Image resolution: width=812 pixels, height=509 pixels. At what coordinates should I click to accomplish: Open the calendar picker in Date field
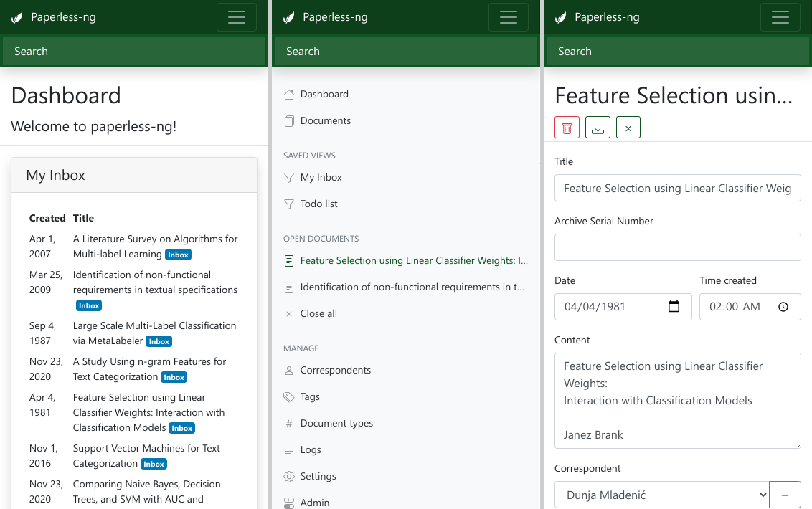coord(674,307)
